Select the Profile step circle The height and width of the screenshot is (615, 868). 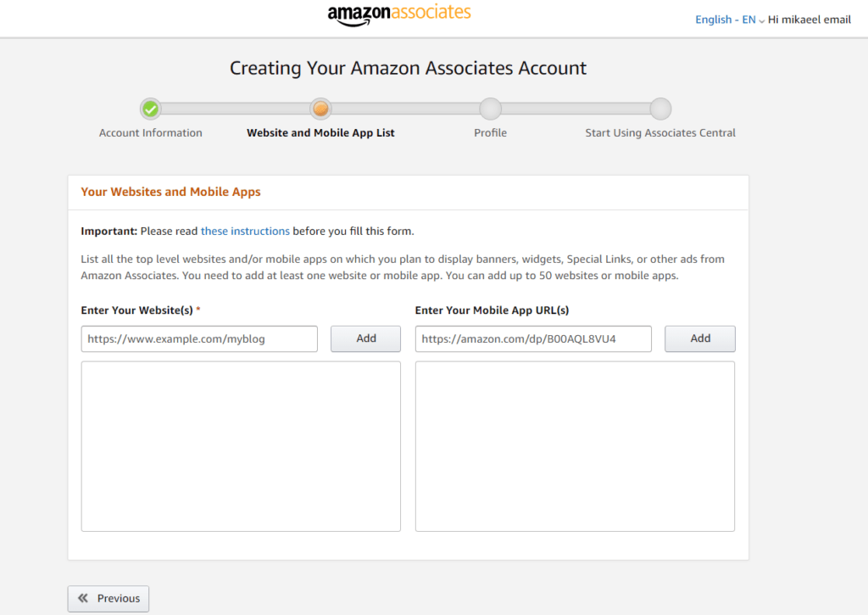click(x=490, y=109)
